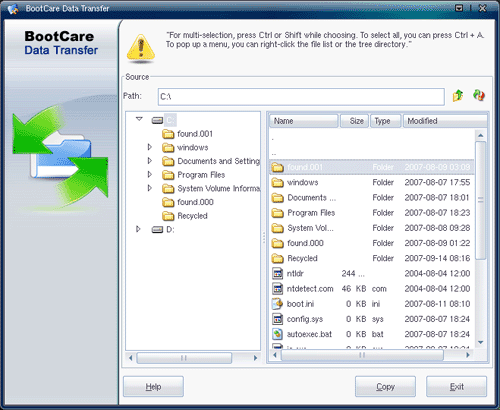
Task: Click found.000 folder icon in tree
Action: tap(168, 202)
